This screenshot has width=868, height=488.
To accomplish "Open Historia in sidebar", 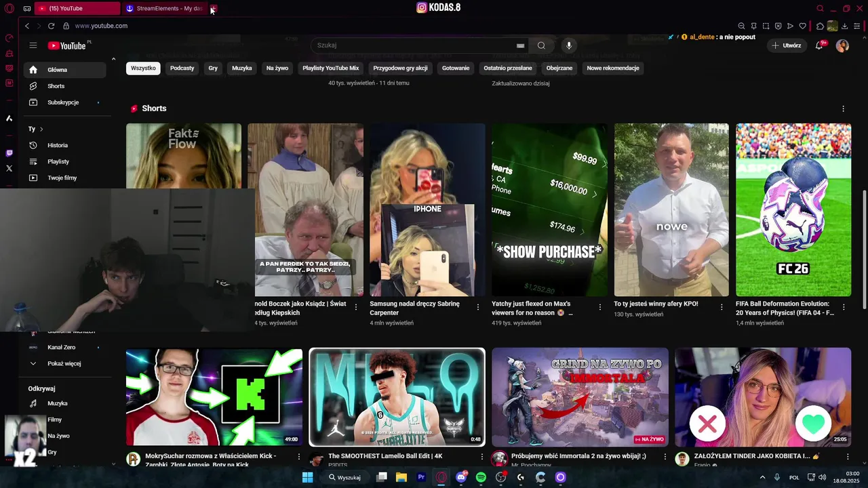I will [65, 145].
